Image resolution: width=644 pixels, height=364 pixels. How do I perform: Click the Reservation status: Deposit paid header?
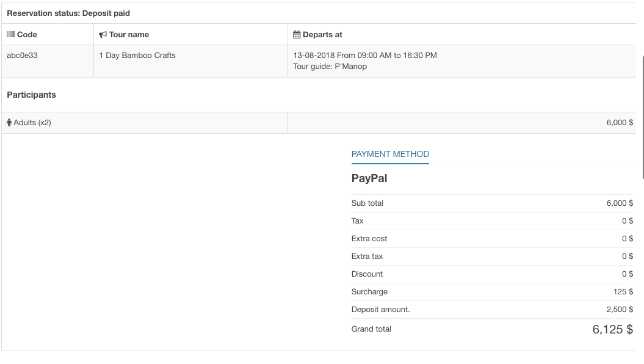(68, 13)
